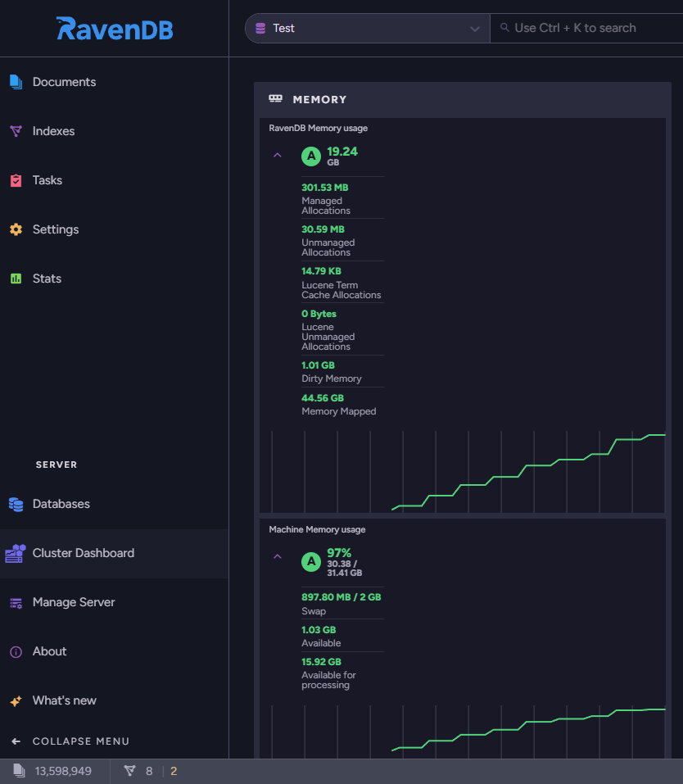683x784 pixels.
Task: Click the Manage Server icon
Action: pyautogui.click(x=16, y=603)
